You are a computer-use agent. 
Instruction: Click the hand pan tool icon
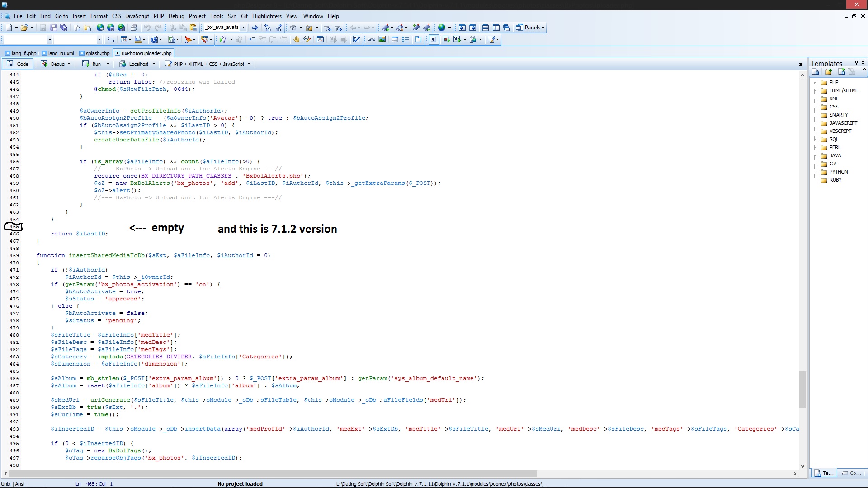(x=297, y=40)
